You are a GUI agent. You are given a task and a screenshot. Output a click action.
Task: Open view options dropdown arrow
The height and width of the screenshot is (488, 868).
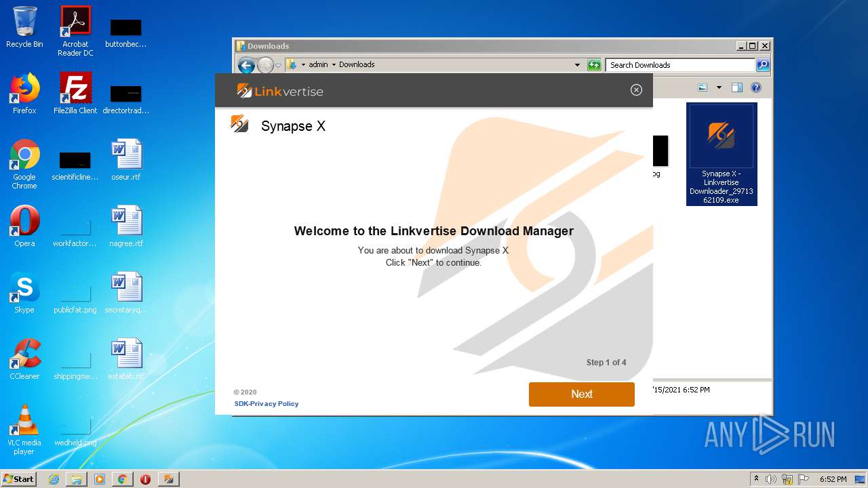[719, 87]
